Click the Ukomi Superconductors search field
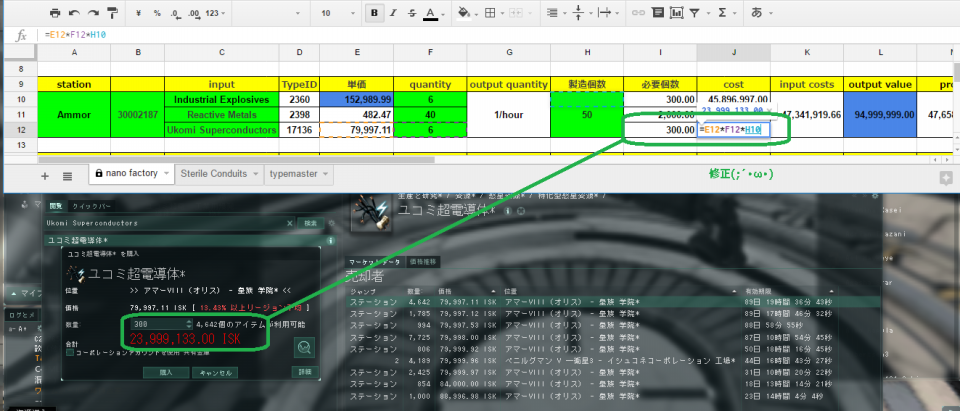 (x=164, y=224)
